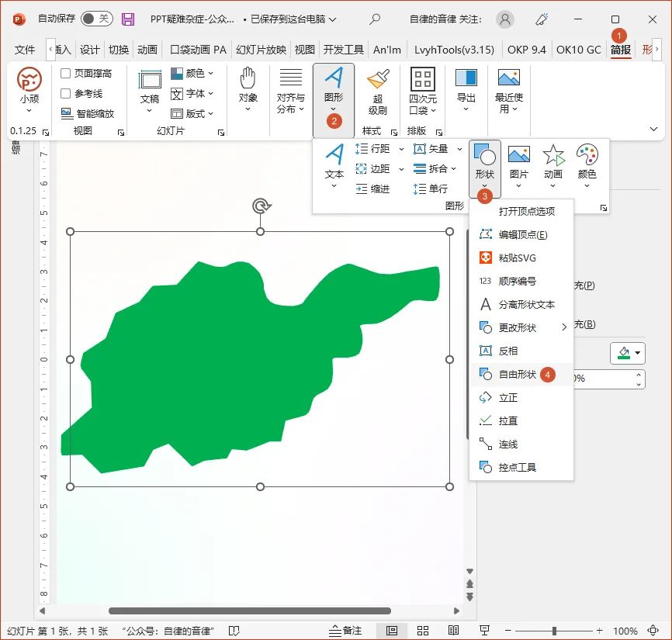Click 打开顶点选项 open vertex options
The height and width of the screenshot is (640, 672).
coord(521,211)
